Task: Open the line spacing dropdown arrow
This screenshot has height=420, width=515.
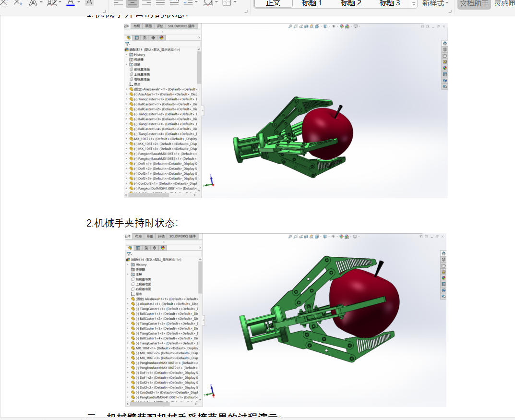Action: point(196,2)
